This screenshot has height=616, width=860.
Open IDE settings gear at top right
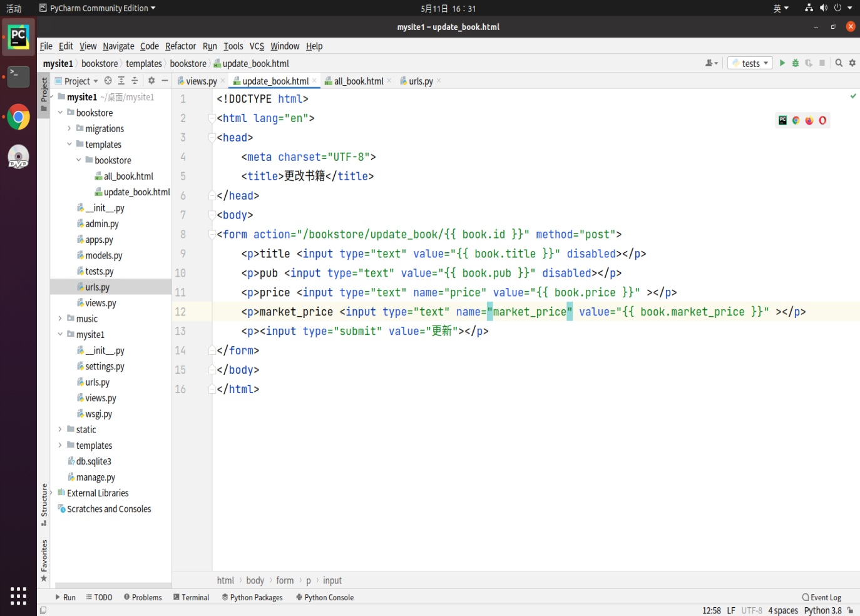click(x=852, y=63)
